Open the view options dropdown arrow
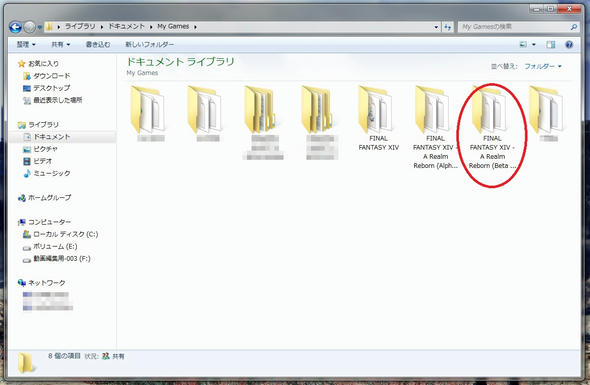 (534, 45)
